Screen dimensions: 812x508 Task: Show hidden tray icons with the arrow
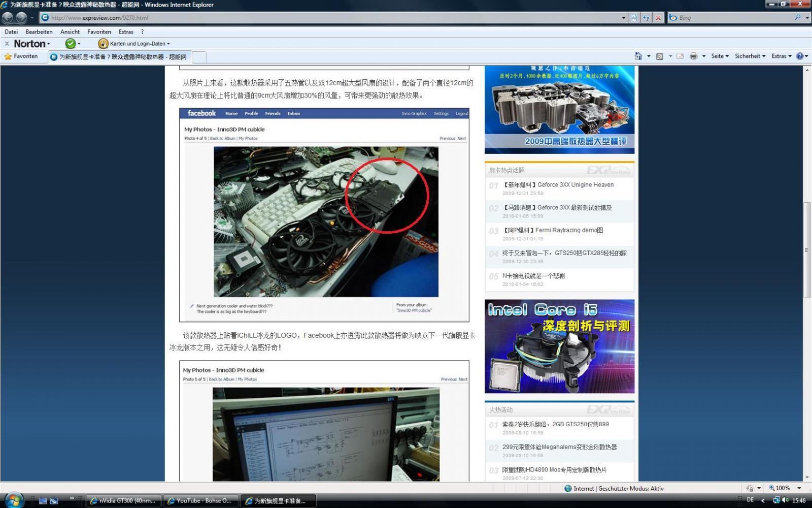point(763,501)
